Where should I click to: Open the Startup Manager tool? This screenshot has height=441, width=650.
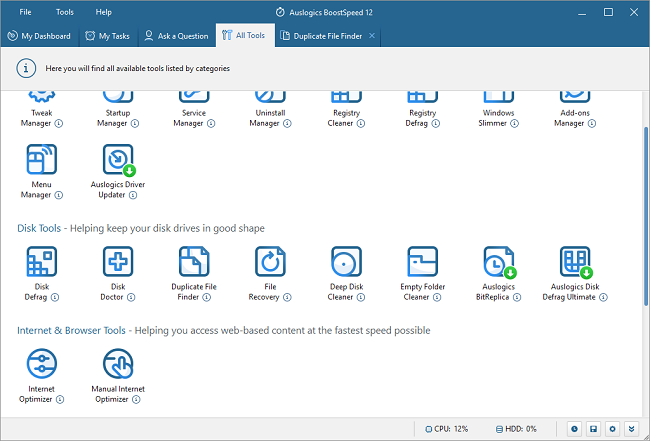[118, 97]
